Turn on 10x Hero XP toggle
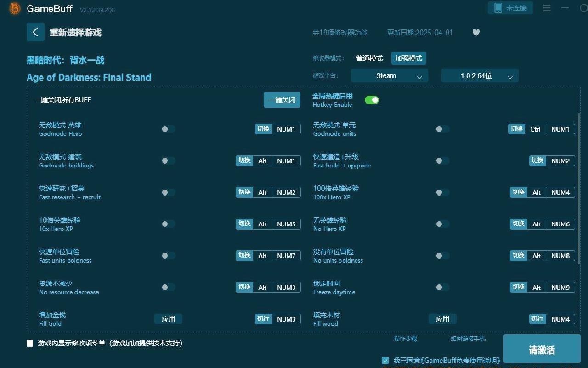This screenshot has height=368, width=588. [168, 224]
